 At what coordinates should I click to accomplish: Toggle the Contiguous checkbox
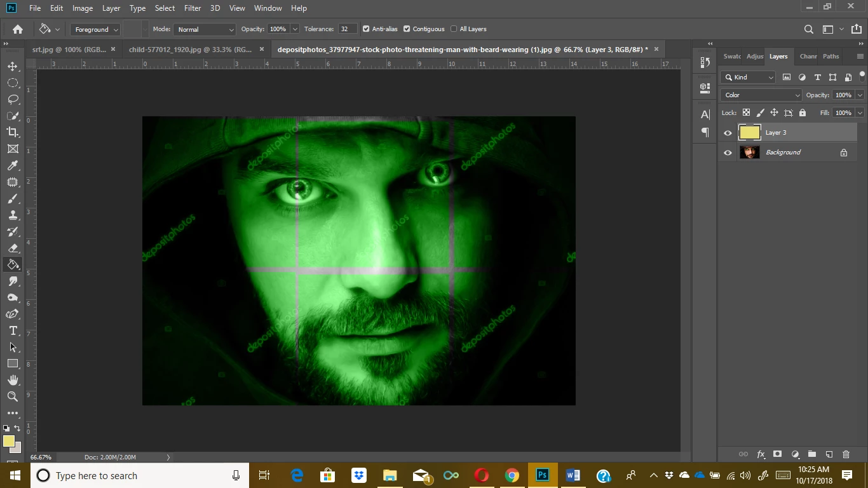tap(407, 29)
